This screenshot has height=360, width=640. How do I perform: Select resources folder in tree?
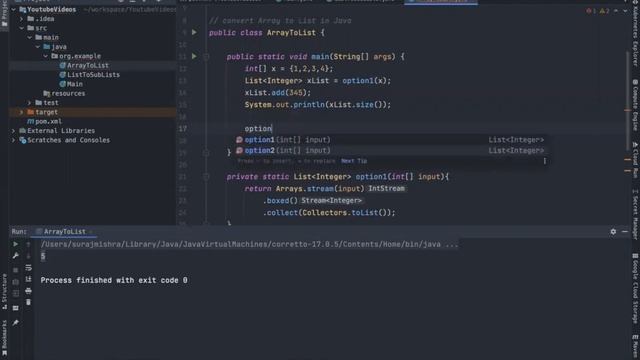64,93
